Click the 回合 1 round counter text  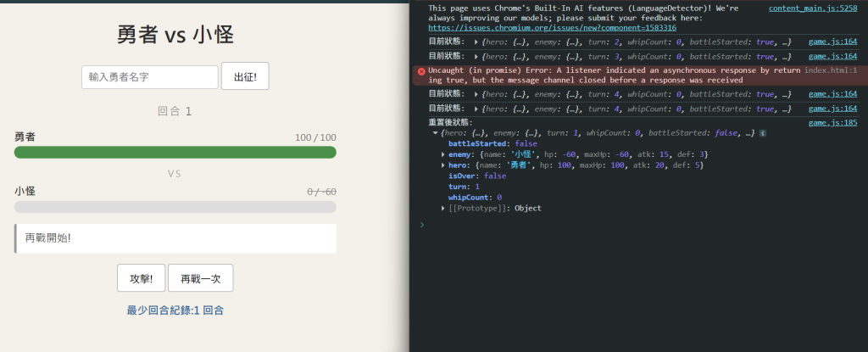coord(175,111)
